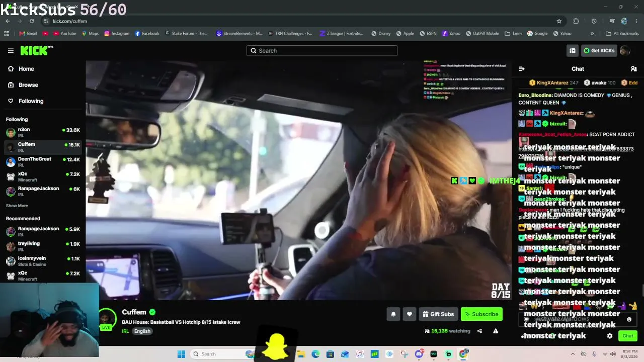Screen dimensions: 644x362
Task: Click the green Kick logo
Action: pos(36,50)
